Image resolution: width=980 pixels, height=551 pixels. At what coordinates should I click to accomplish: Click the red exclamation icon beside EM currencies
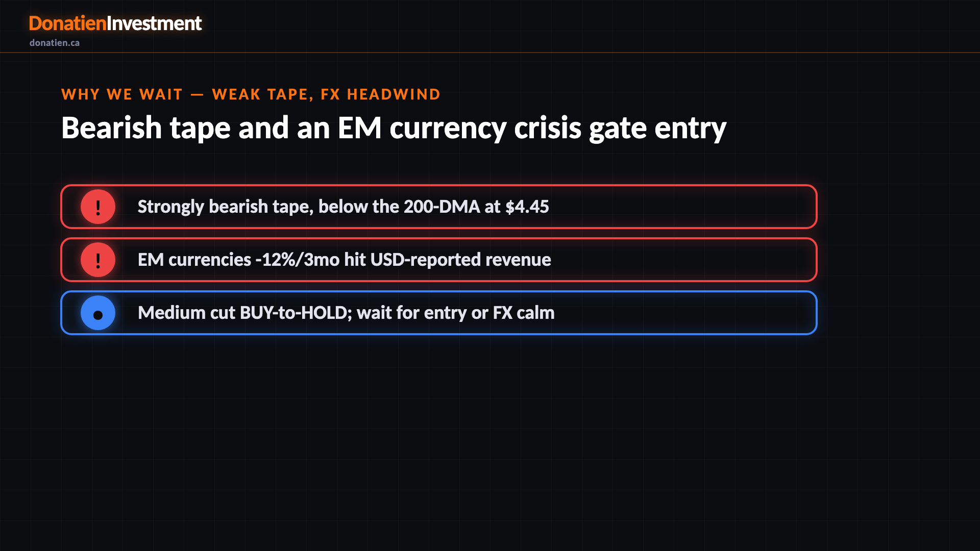[98, 260]
